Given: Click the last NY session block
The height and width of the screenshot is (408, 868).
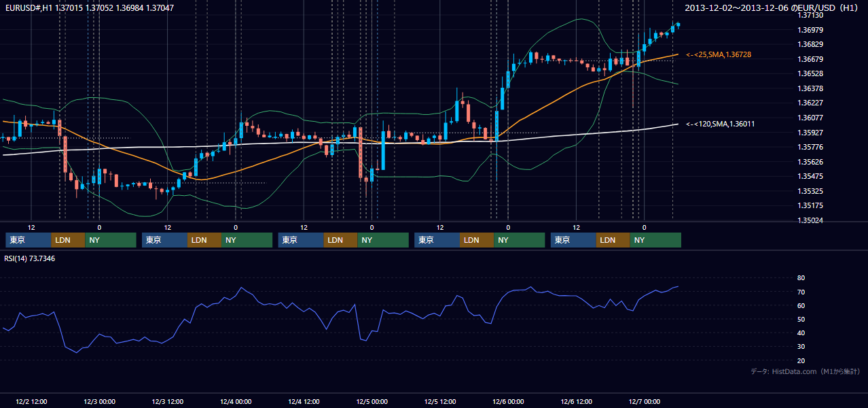Looking at the screenshot, I should [x=655, y=240].
